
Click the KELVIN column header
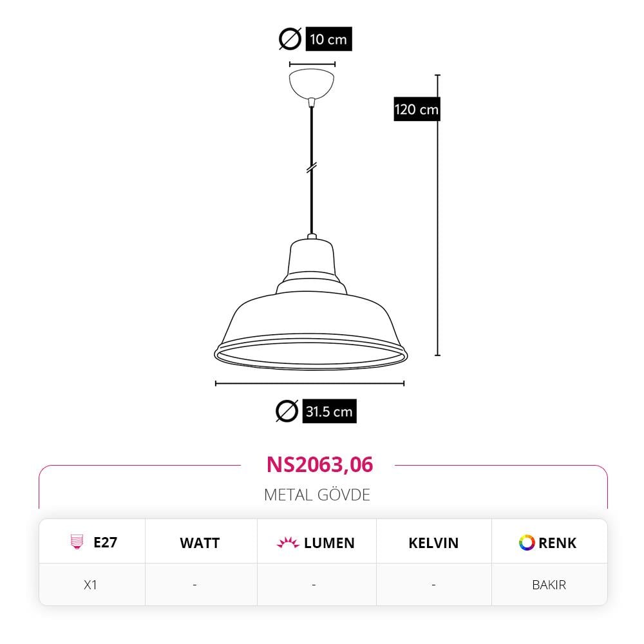pyautogui.click(x=433, y=543)
